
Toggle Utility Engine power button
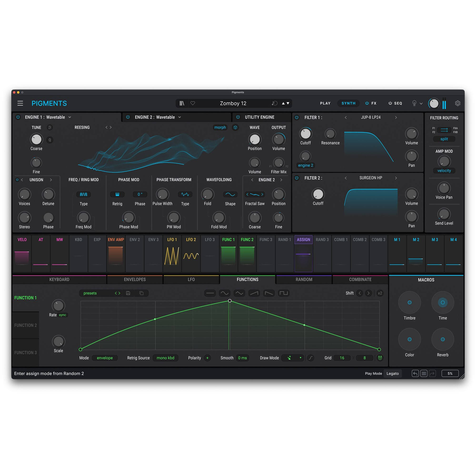[x=238, y=117]
